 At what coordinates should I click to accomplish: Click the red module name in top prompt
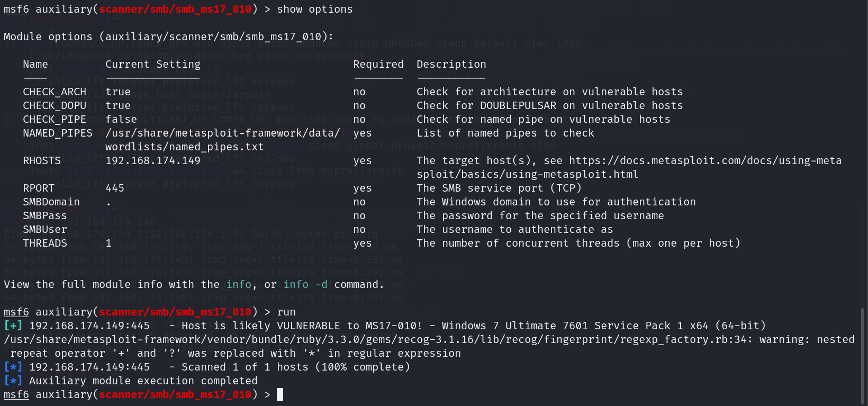coord(175,9)
